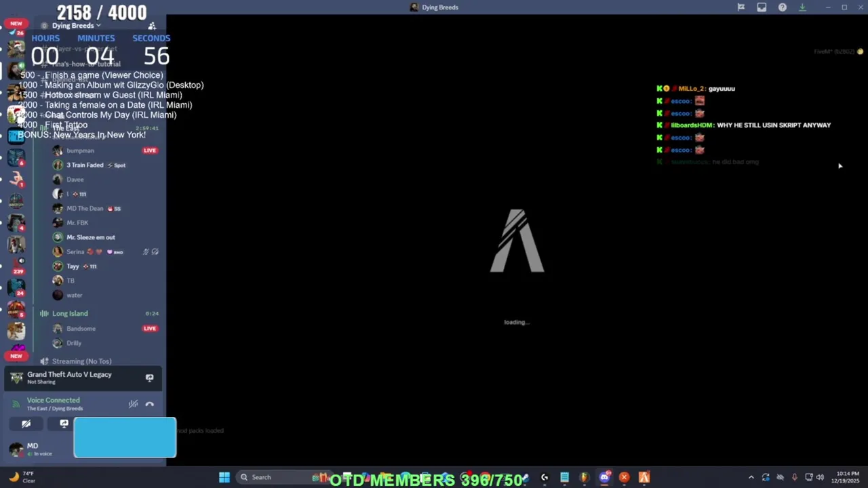This screenshot has width=868, height=488.
Task: Jump to NEW mentions at server list top
Action: (x=16, y=23)
